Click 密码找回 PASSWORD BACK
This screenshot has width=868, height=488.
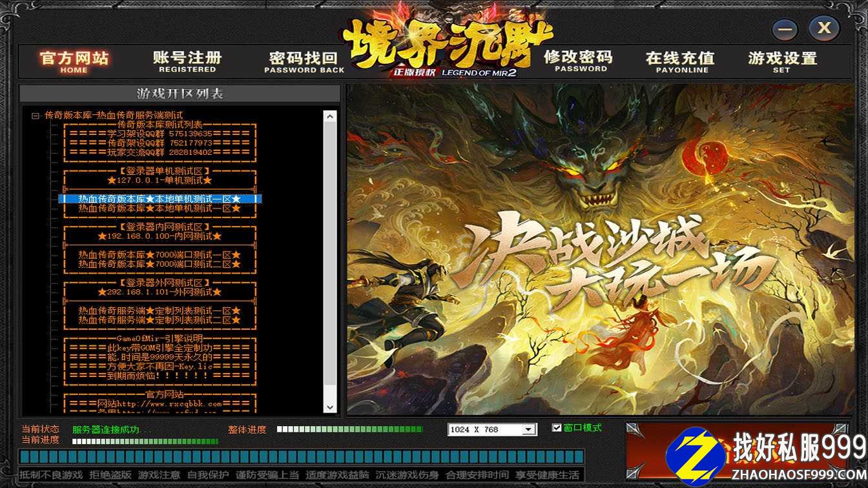click(304, 62)
